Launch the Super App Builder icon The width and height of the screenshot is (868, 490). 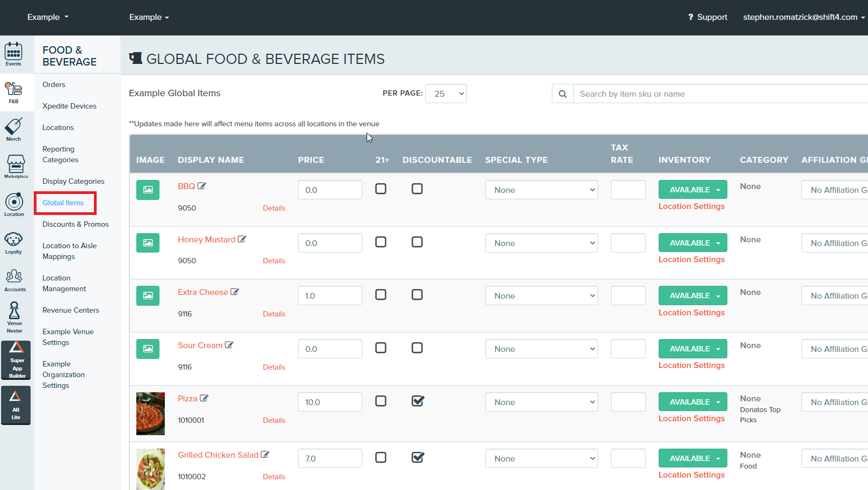16,360
